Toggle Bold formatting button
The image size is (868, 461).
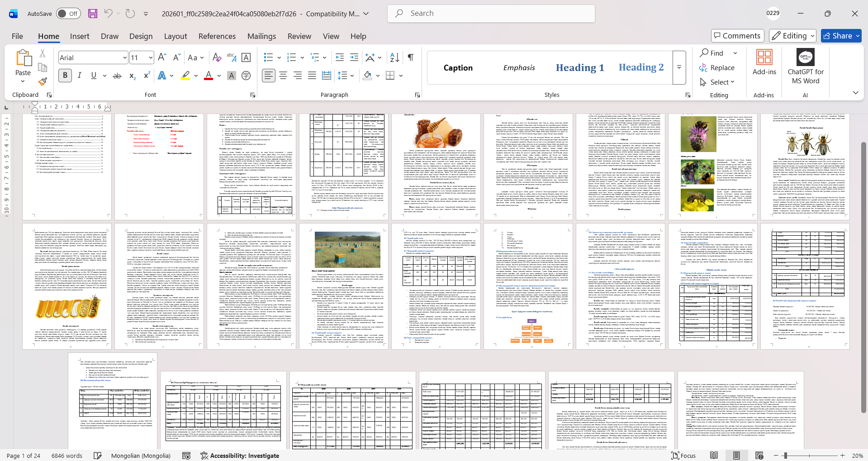coord(65,76)
